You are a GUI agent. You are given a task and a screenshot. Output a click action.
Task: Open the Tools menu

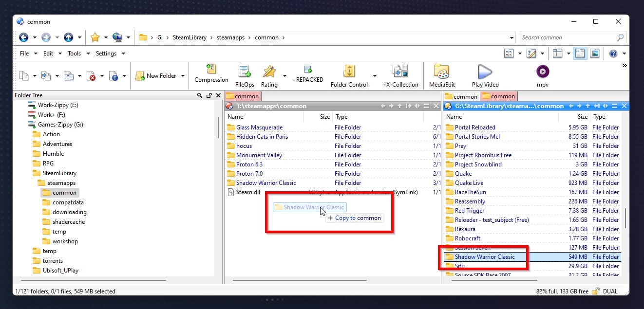point(74,54)
